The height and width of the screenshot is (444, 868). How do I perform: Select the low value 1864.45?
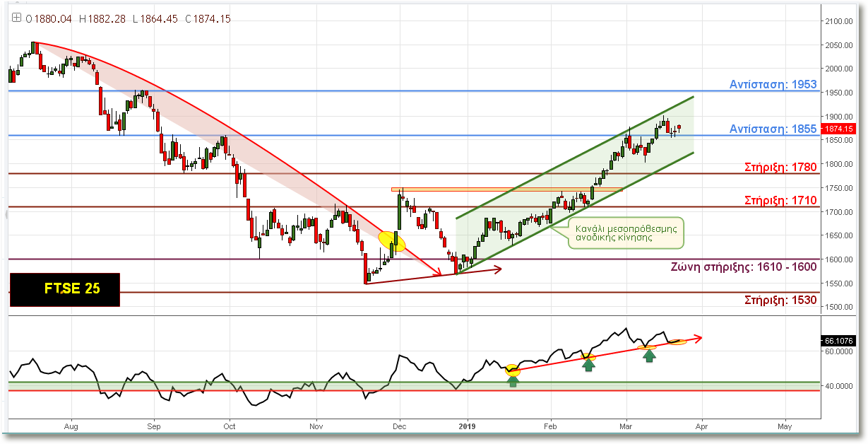(160, 19)
